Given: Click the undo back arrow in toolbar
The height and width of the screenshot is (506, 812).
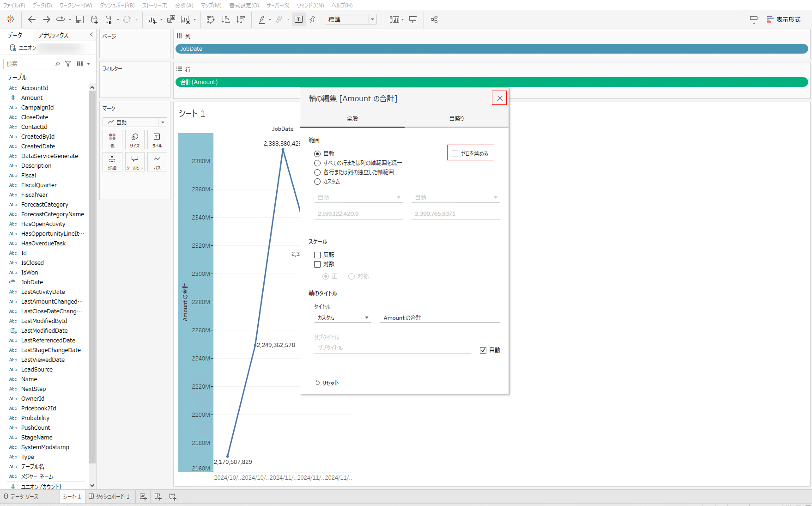Looking at the screenshot, I should [x=31, y=19].
